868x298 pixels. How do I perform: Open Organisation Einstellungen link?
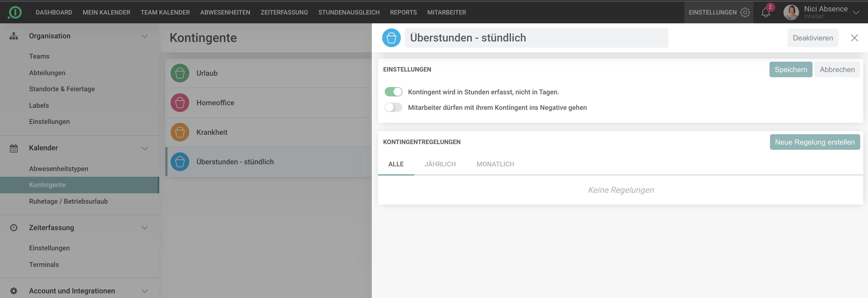coord(49,122)
